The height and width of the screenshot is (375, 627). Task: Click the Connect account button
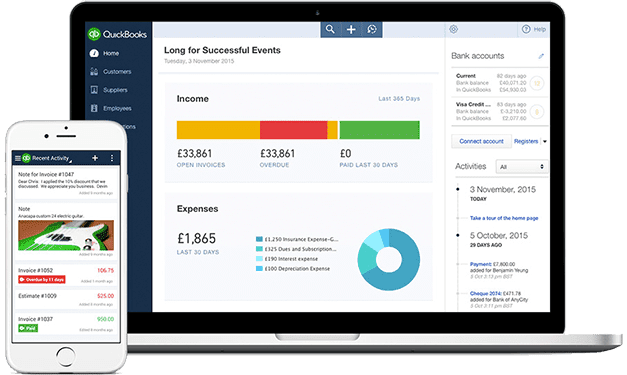(x=481, y=141)
